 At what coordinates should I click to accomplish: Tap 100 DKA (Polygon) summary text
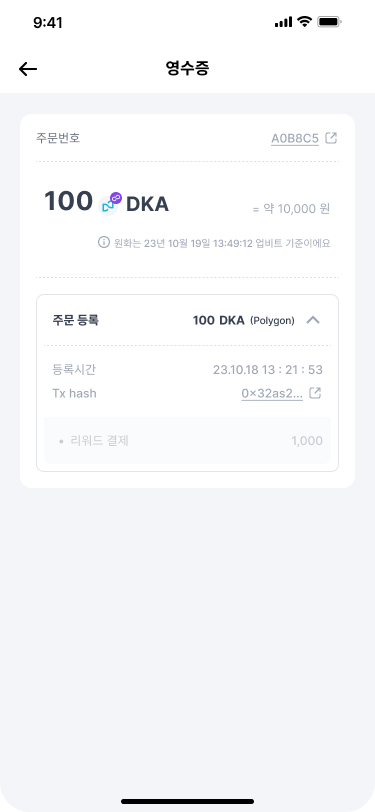(x=243, y=321)
